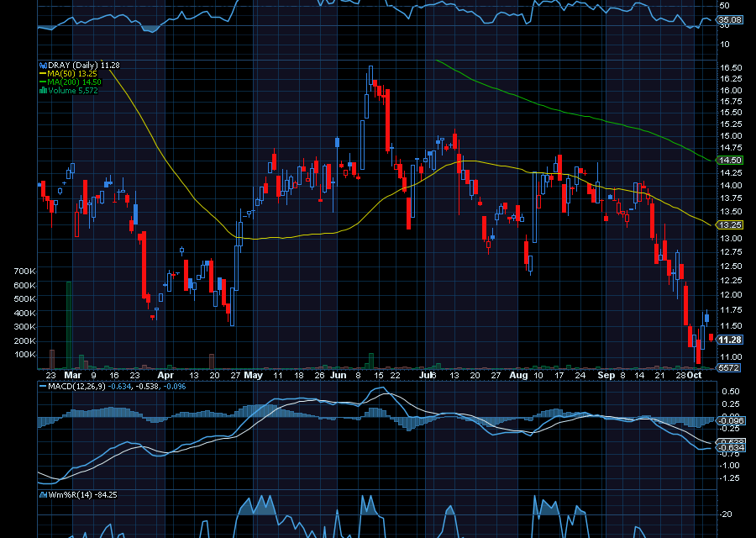Click the May date axis label
This screenshot has width=756, height=538.
(253, 375)
